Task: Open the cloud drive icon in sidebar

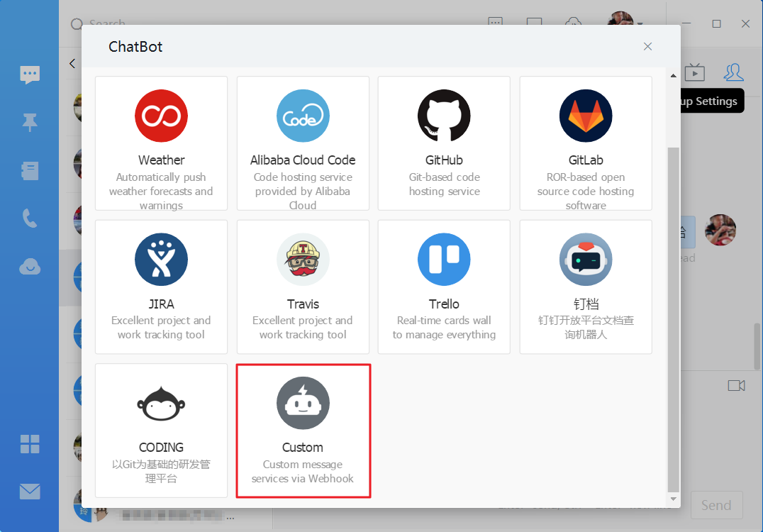Action: click(30, 267)
